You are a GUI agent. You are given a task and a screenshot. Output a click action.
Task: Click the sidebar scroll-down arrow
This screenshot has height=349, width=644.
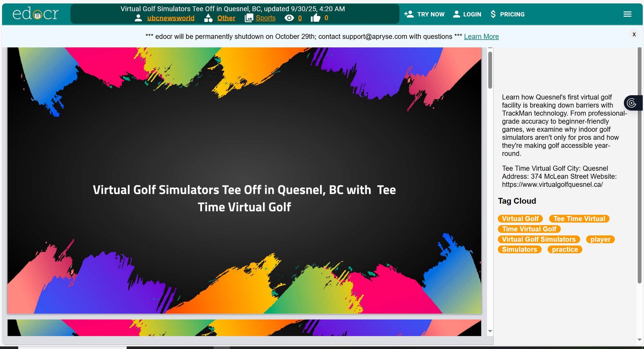coord(639,340)
